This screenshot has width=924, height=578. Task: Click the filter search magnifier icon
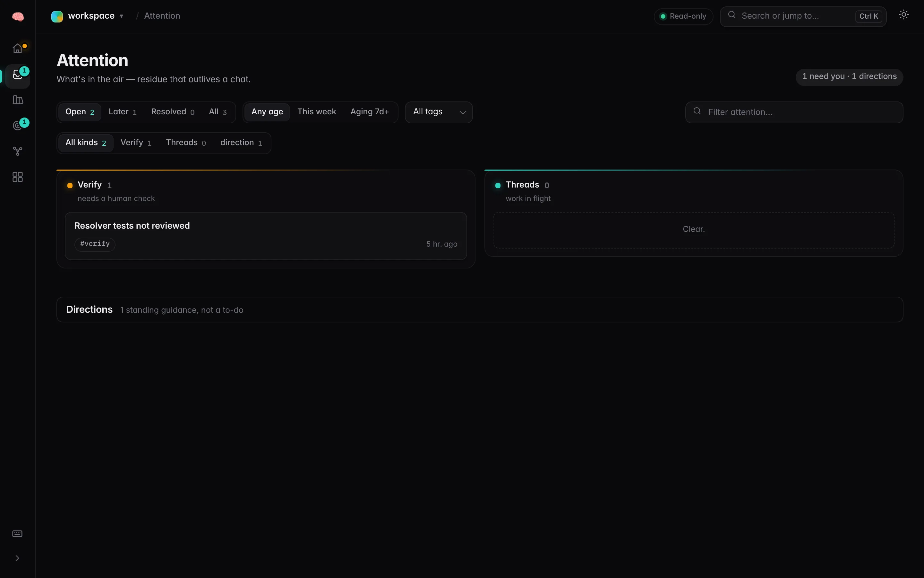click(697, 111)
